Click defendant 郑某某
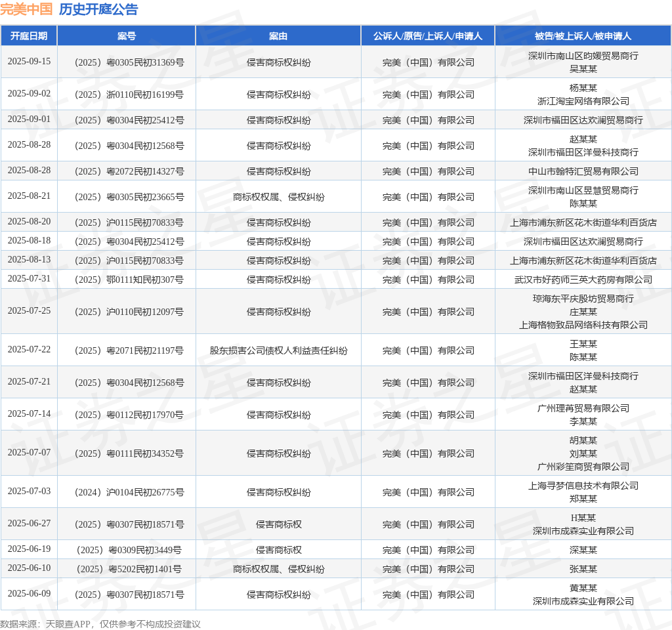 pos(583,499)
